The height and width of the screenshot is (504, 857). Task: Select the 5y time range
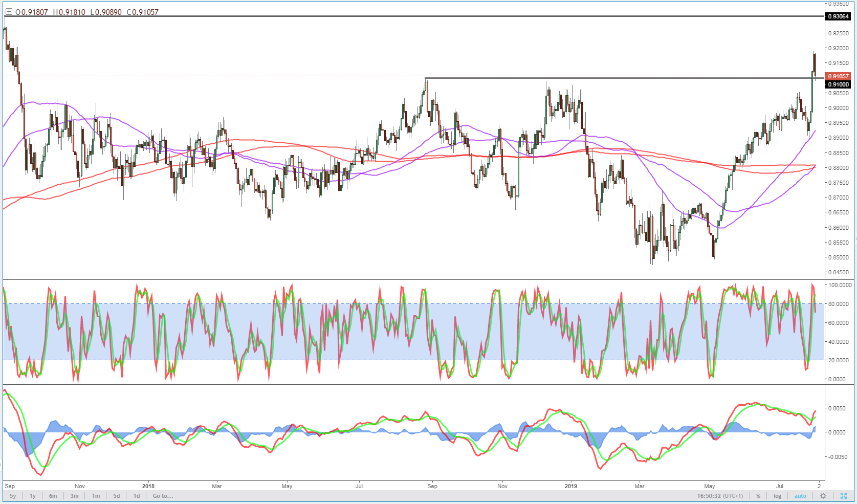click(13, 496)
